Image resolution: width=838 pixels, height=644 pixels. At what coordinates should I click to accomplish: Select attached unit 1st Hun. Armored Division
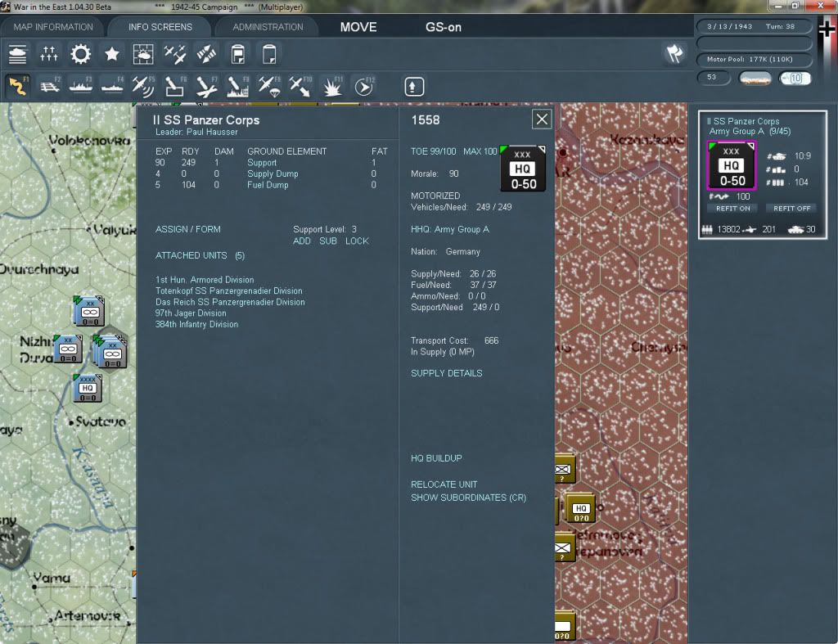point(205,280)
